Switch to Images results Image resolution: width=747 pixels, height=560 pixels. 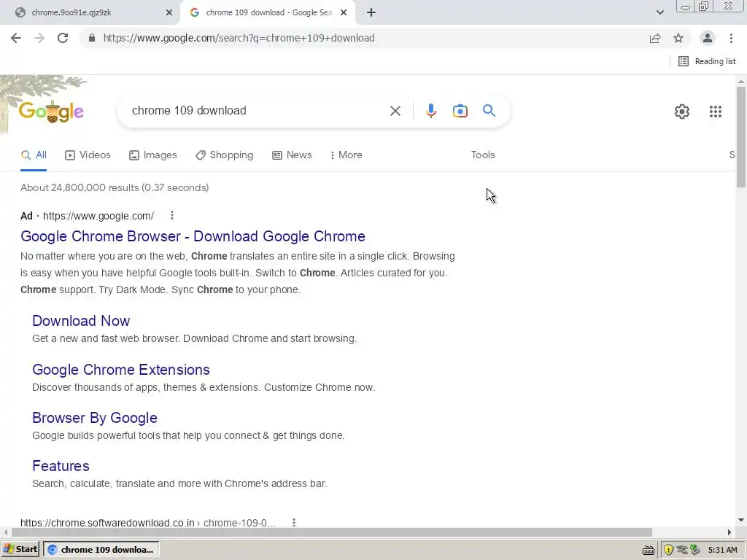(153, 155)
